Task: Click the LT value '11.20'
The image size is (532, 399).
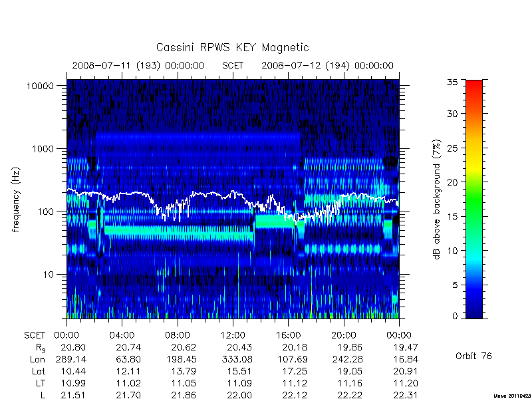Action: click(406, 384)
